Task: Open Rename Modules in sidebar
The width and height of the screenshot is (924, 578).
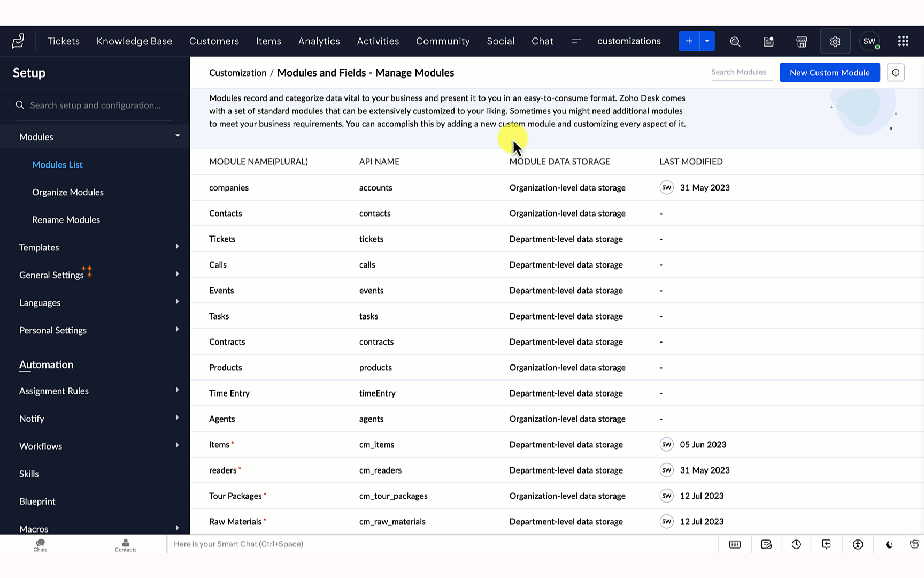Action: (x=66, y=220)
